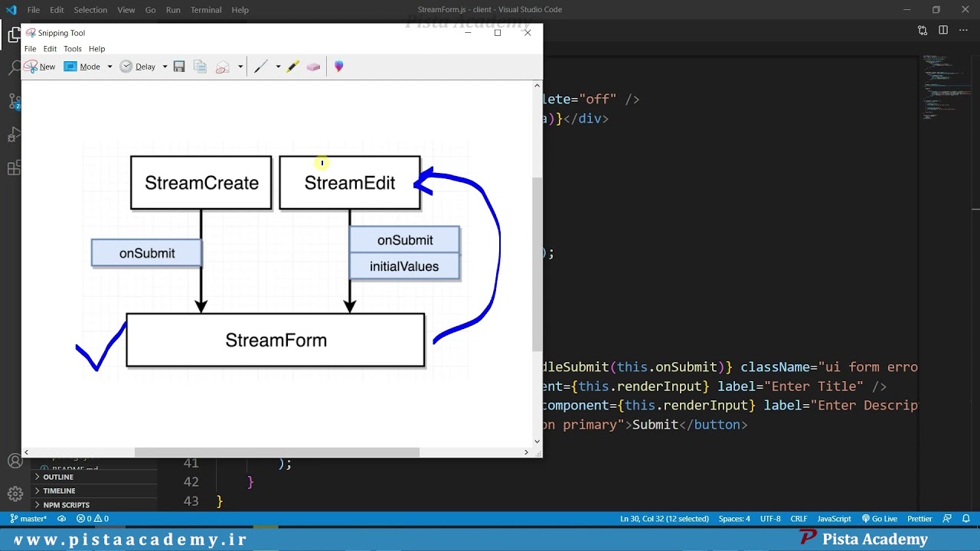Click line number 42 in the editor
This screenshot has height=551, width=980.
point(191,482)
